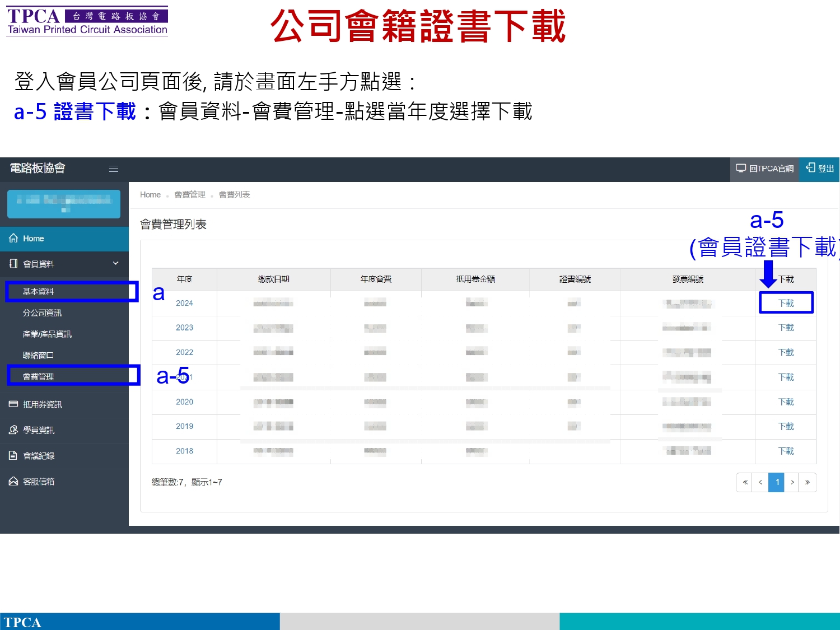This screenshot has width=840, height=630.
Task: Click the 抵用券資訊 card icon
Action: click(x=13, y=404)
